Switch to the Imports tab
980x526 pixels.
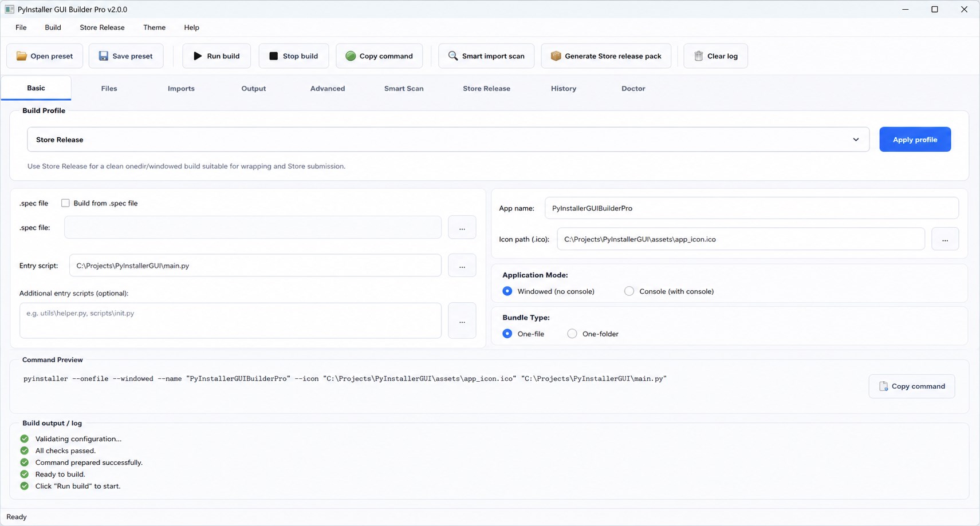181,89
